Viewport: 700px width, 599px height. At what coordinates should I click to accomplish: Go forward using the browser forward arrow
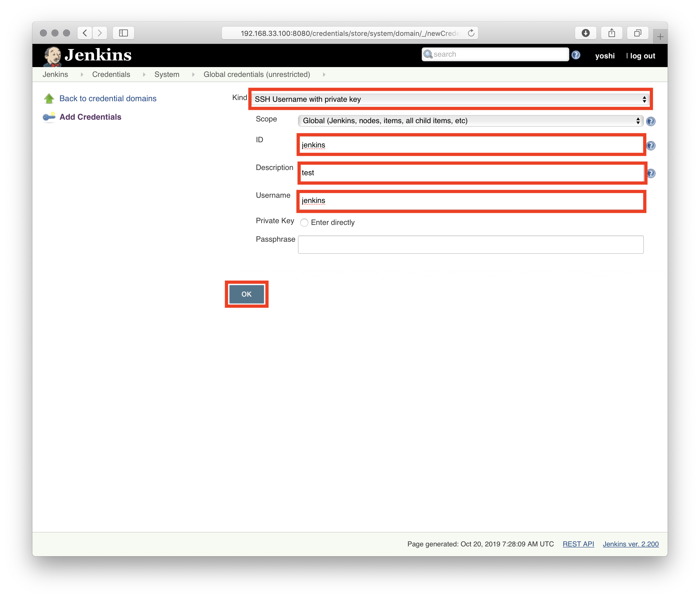click(x=100, y=33)
